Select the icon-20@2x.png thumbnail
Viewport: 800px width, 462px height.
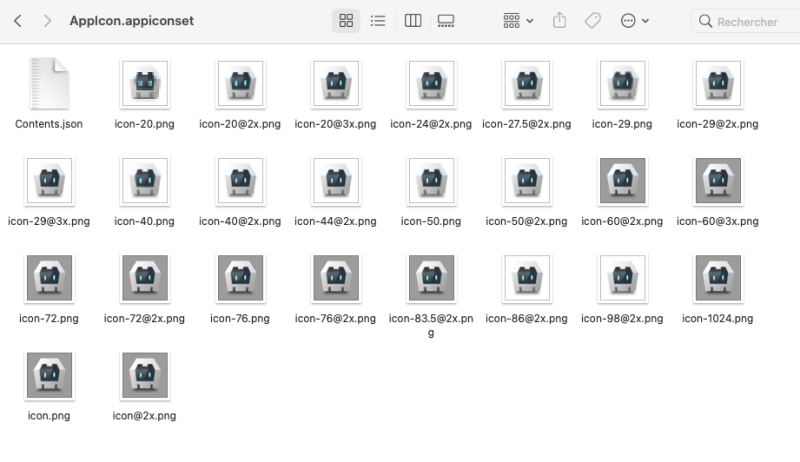pos(240,84)
